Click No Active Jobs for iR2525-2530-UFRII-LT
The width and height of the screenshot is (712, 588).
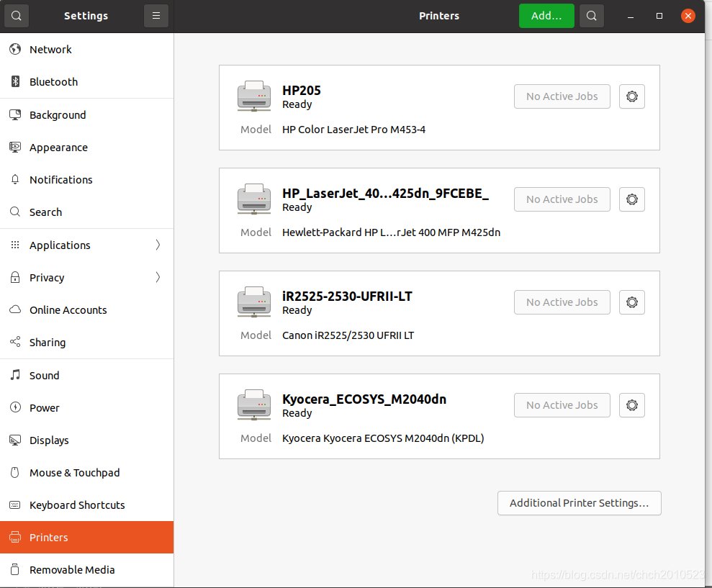(x=562, y=302)
